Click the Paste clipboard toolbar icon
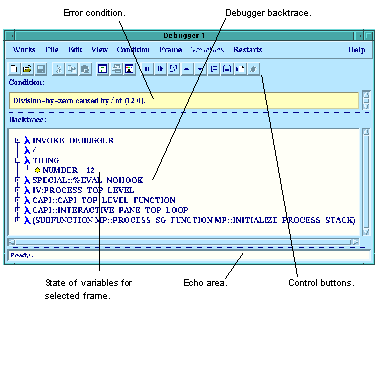This screenshot has width=379, height=367. [x=85, y=69]
